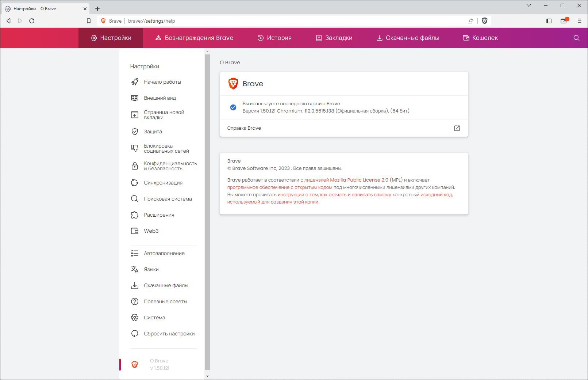Select О Brave v 1.50.121 sidebar item

pyautogui.click(x=160, y=364)
